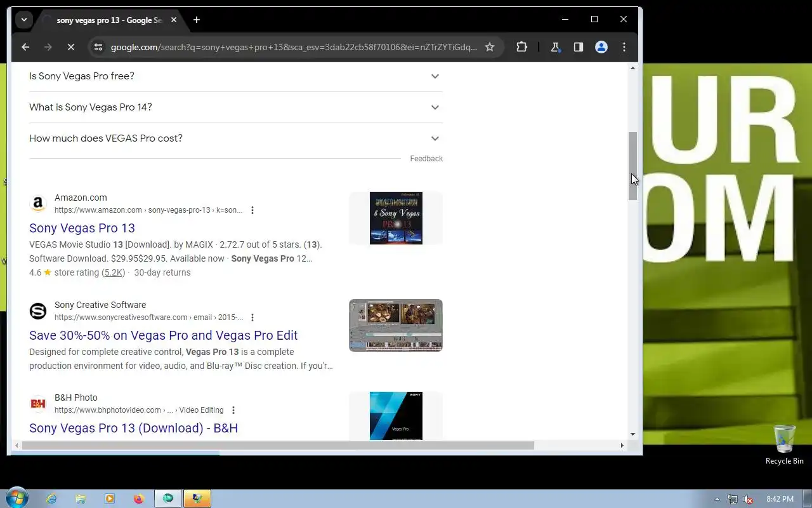
Task: Click the horizontal scrollbar left arrow
Action: pyautogui.click(x=16, y=445)
